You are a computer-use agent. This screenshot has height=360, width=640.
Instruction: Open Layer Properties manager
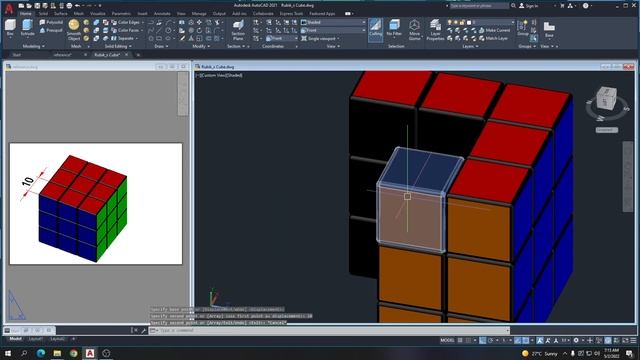pos(436,30)
